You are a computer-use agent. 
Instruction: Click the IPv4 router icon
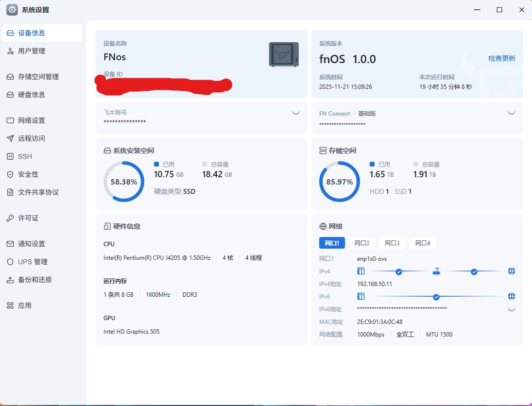(436, 271)
